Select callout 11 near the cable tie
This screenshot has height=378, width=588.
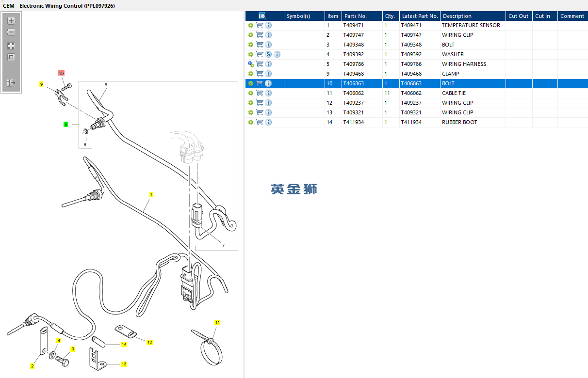pyautogui.click(x=217, y=322)
